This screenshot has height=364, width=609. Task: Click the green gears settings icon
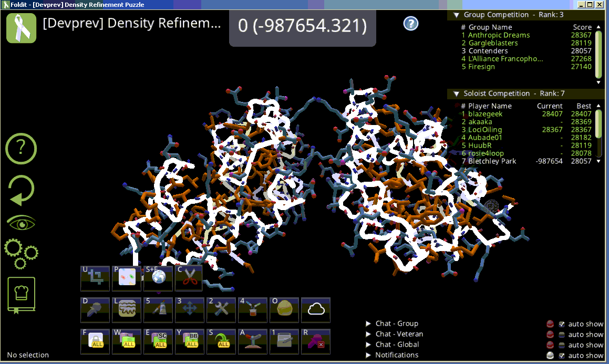pyautogui.click(x=21, y=253)
